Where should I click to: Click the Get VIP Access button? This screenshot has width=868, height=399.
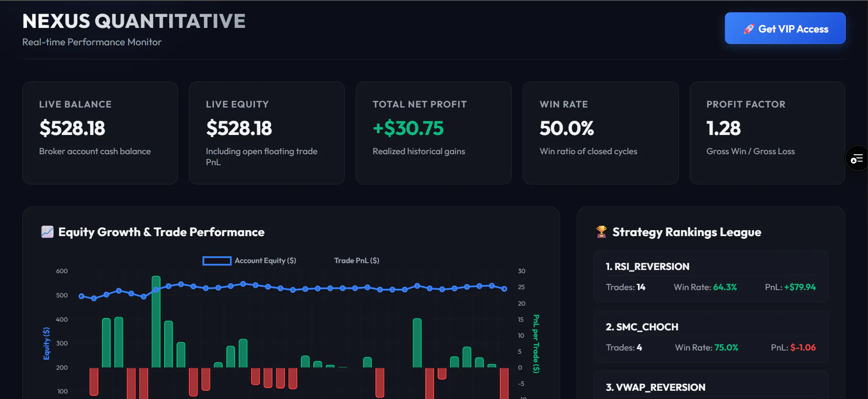[x=785, y=28]
